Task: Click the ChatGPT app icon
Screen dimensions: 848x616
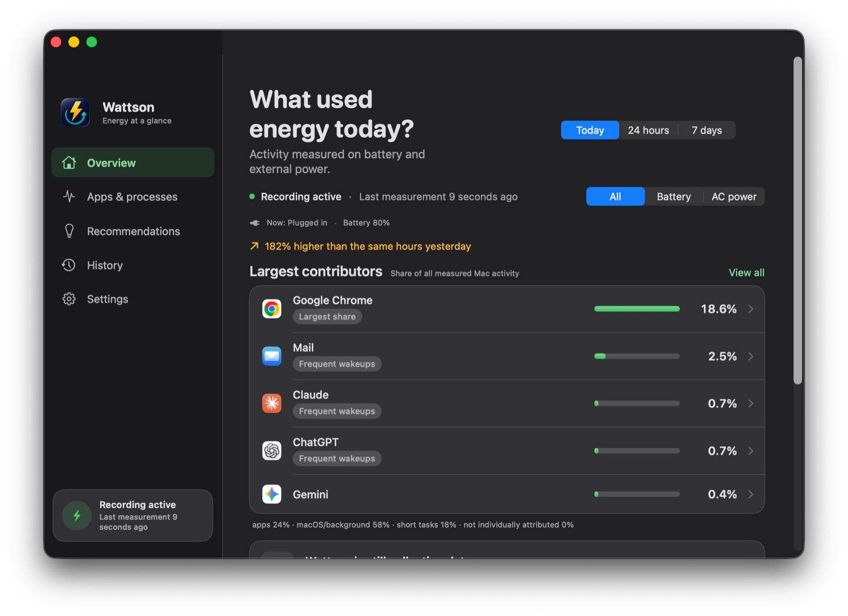Action: coord(272,451)
